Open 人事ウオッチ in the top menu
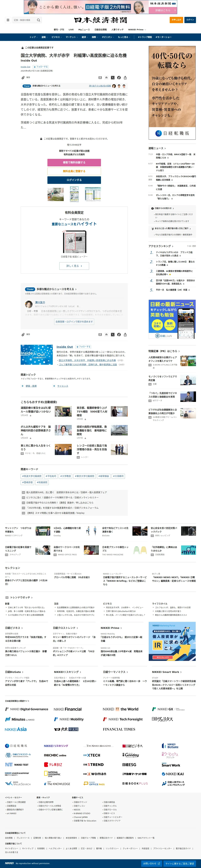This screenshot has height=868, width=201. (x=117, y=30)
